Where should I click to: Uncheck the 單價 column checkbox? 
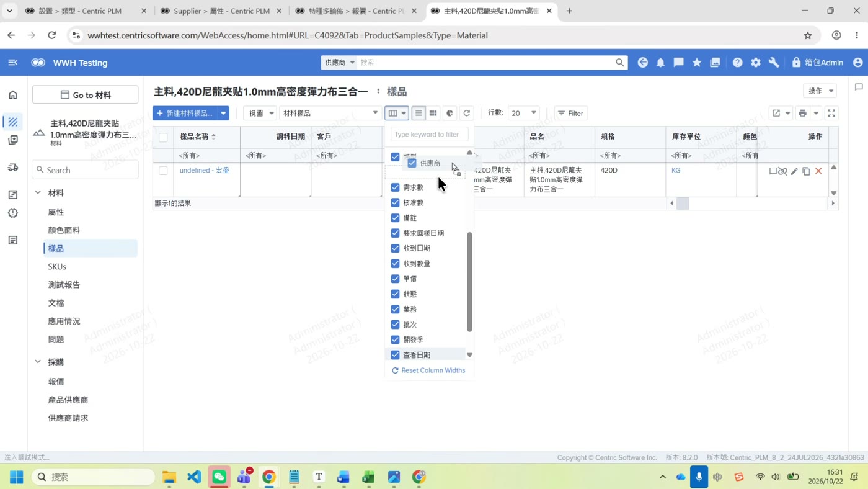pos(395,279)
